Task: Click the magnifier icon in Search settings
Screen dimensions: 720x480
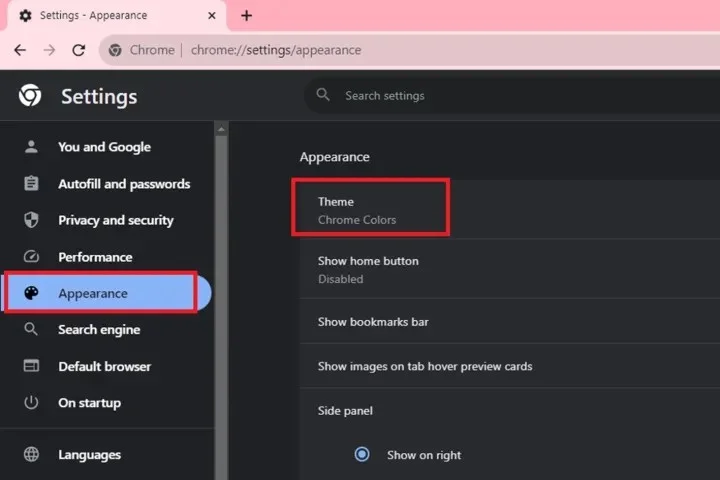Action: click(x=323, y=95)
